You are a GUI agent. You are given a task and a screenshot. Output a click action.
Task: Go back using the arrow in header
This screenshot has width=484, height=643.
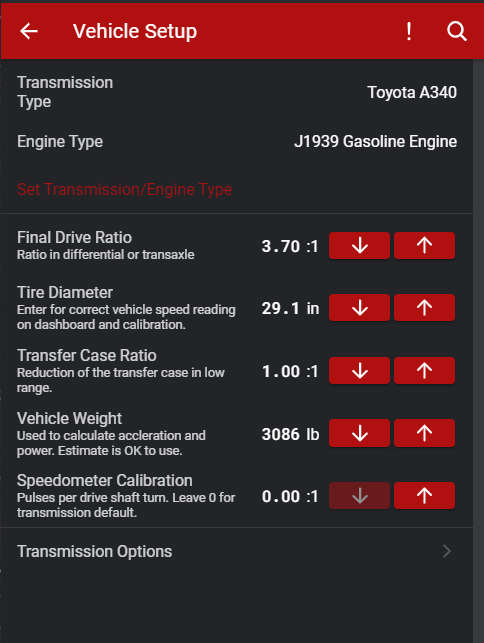(29, 31)
